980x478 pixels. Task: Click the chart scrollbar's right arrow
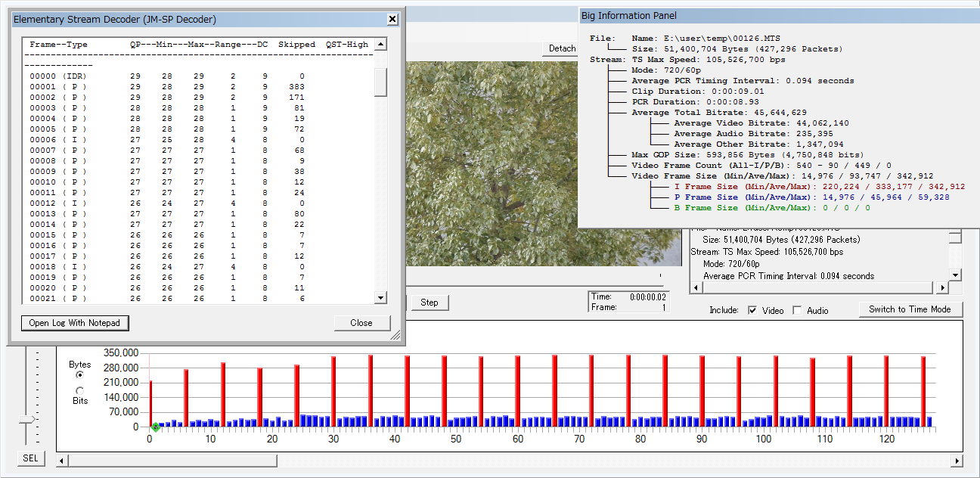coord(957,461)
